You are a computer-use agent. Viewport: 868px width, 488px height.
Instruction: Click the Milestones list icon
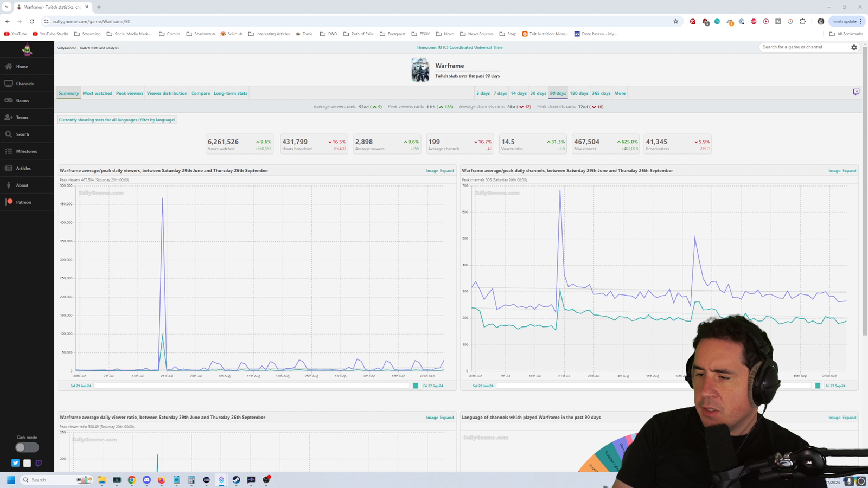click(x=9, y=151)
